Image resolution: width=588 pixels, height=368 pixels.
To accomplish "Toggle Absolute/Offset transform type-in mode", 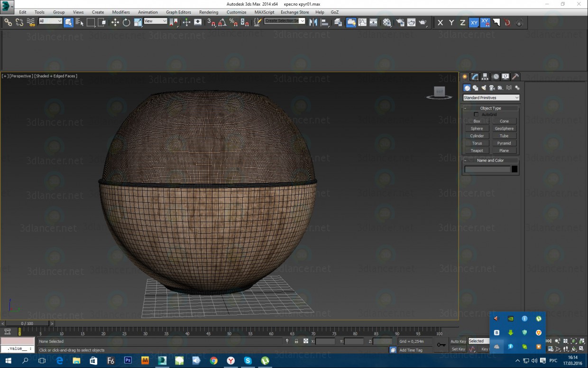I will coord(306,341).
